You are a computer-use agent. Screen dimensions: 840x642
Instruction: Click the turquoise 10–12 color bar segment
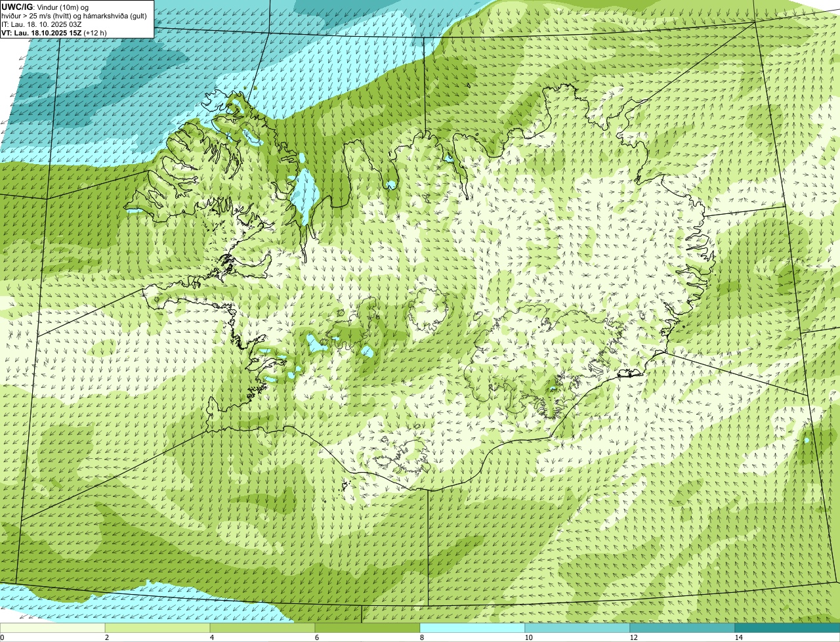(577, 628)
